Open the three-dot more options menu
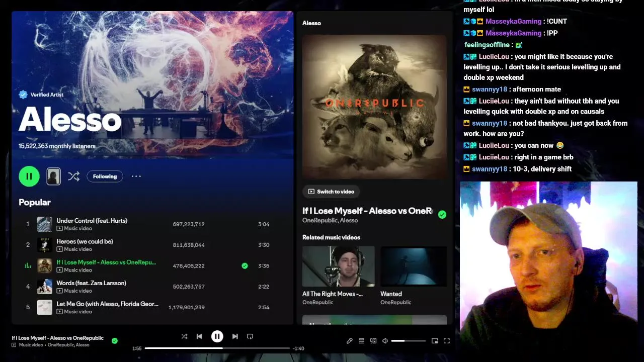Image resolution: width=644 pixels, height=362 pixels. 136,176
